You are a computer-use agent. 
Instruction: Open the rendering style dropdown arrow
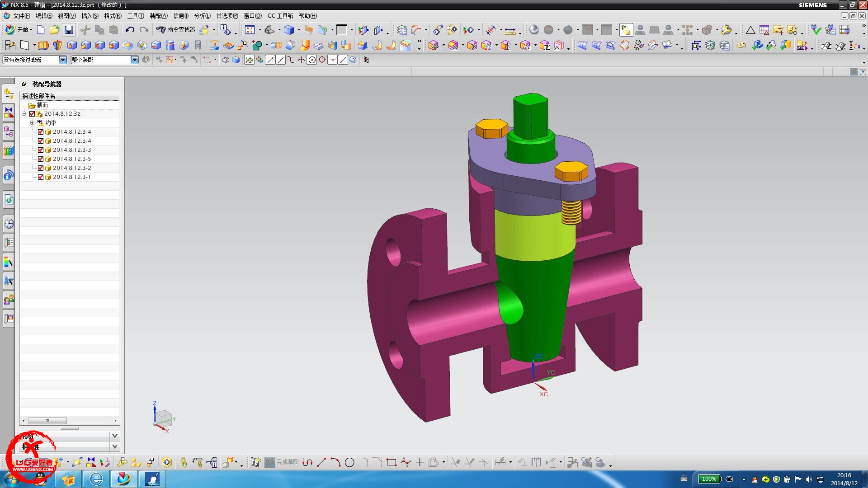click(299, 30)
